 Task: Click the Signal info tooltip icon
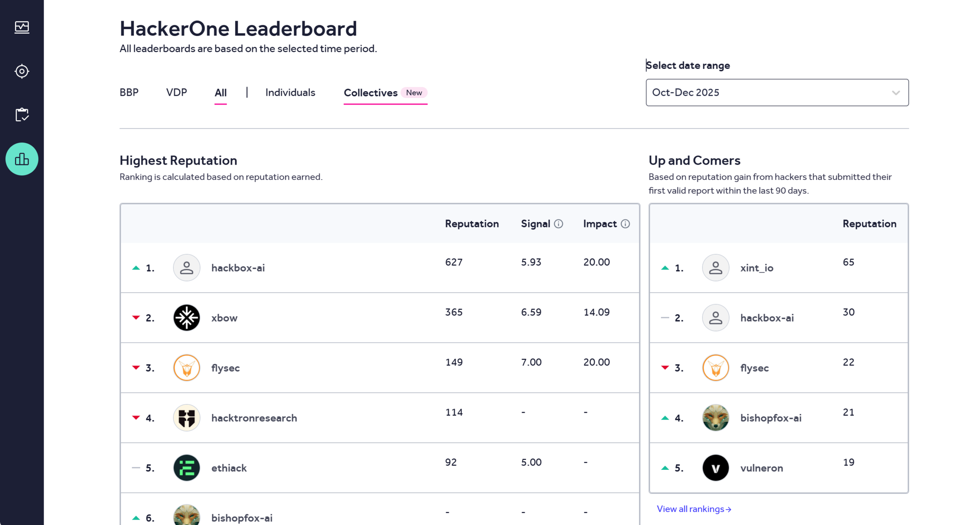558,224
